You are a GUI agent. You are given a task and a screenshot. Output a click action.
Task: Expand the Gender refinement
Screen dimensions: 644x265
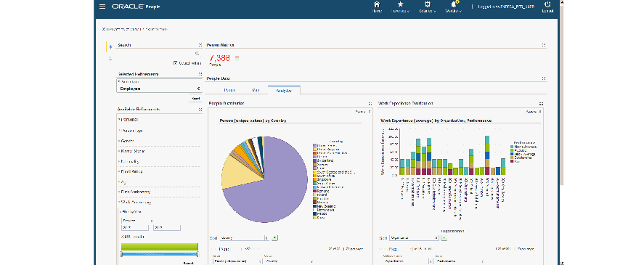pos(127,141)
